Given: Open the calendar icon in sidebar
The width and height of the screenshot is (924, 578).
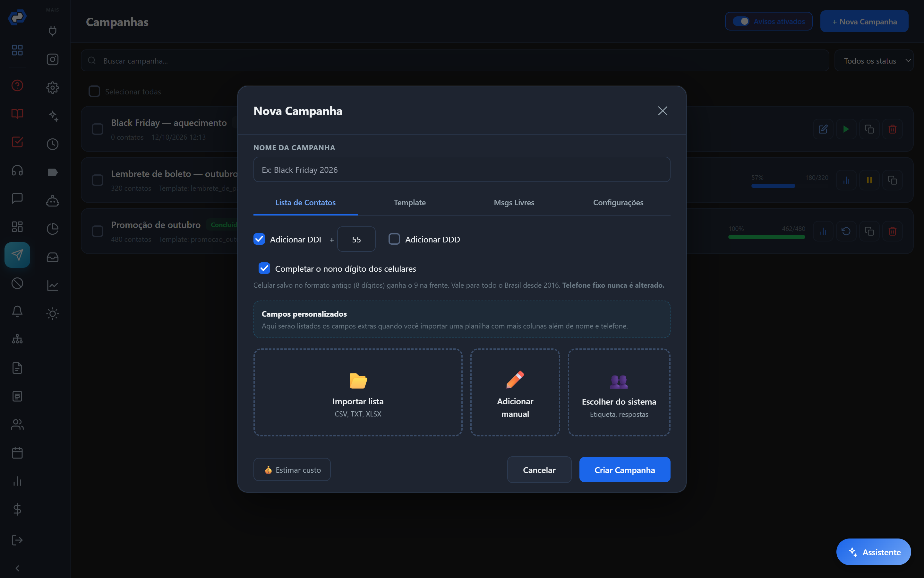Looking at the screenshot, I should [x=17, y=453].
